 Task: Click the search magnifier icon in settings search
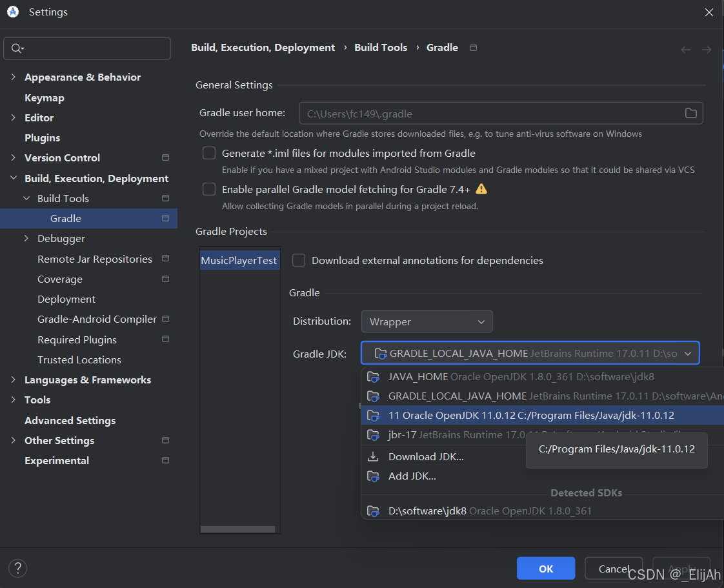pyautogui.click(x=17, y=48)
